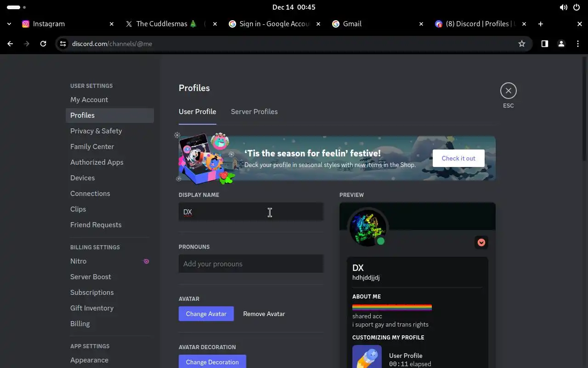588x368 pixels.
Task: Select the User Profile tab
Action: coord(197,112)
